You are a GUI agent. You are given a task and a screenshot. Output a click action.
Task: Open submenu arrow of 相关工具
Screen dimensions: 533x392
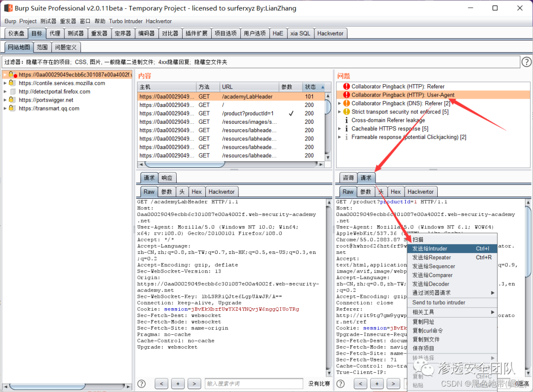click(492, 312)
